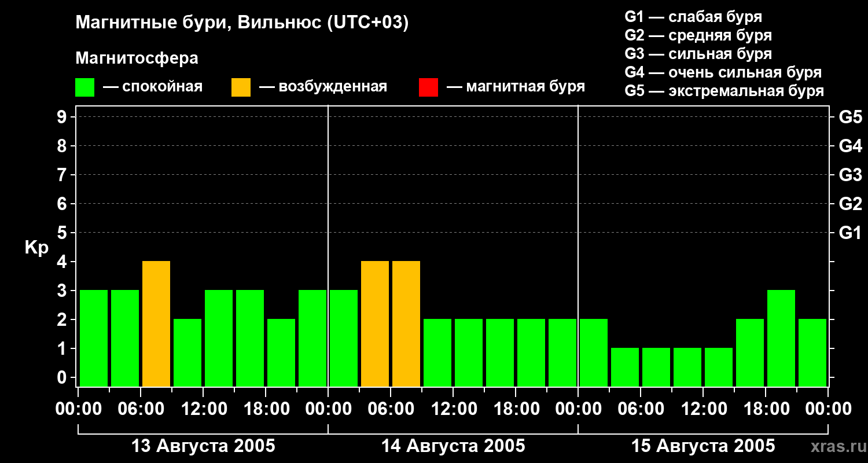Screen dimensions: 868x463
Task: Click the green спокойная legend swatch
Action: pos(85,87)
